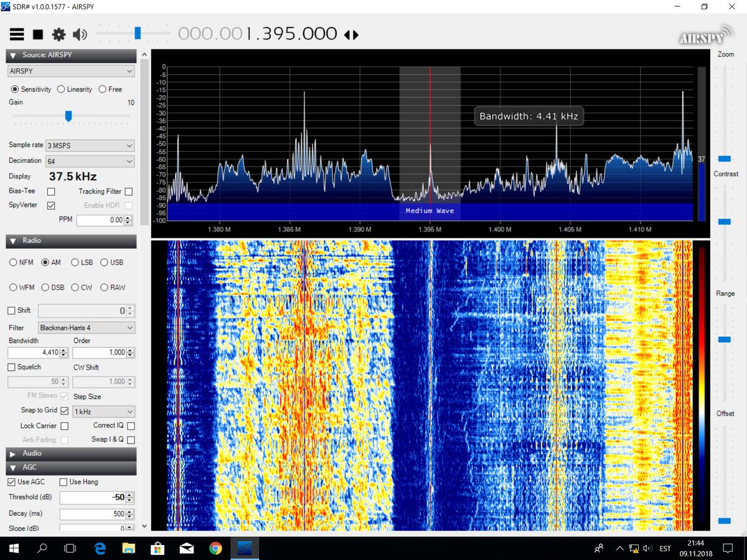Open File Explorer from the taskbar

click(129, 548)
